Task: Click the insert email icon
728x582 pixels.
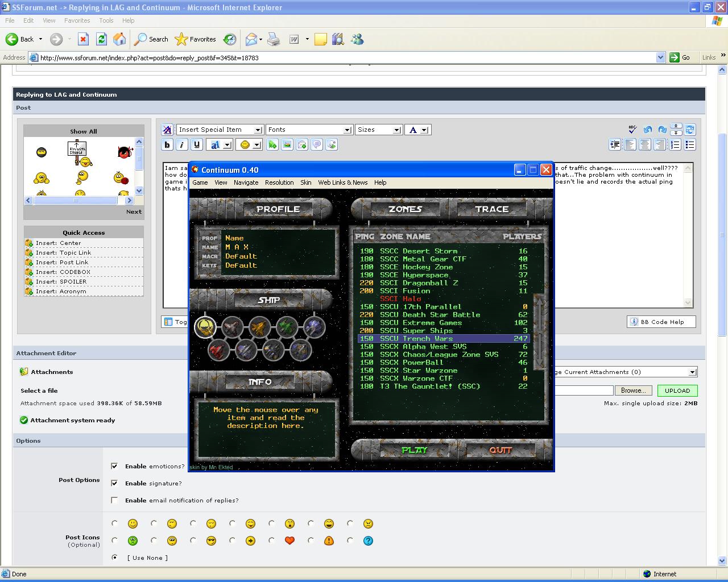Action: click(302, 145)
